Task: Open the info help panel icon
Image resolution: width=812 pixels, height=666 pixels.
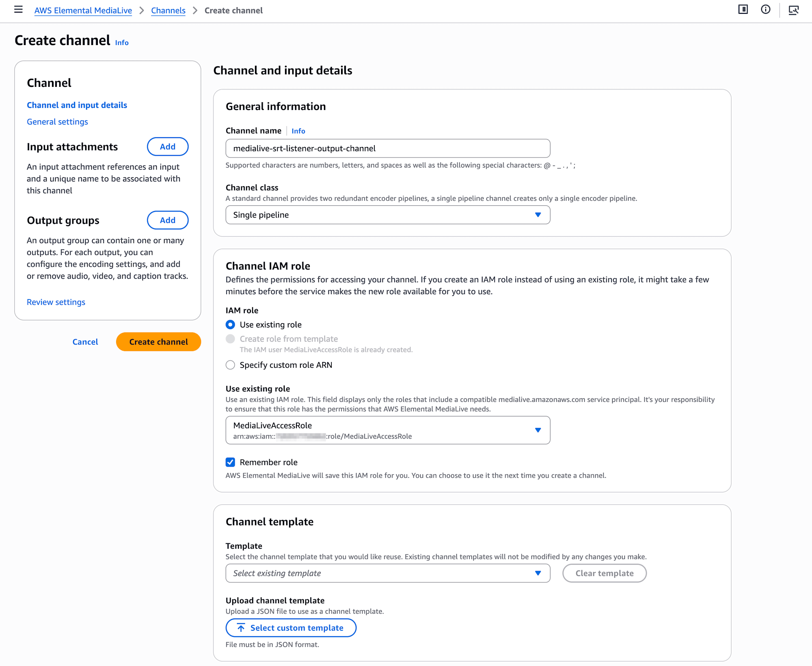Action: pos(766,10)
